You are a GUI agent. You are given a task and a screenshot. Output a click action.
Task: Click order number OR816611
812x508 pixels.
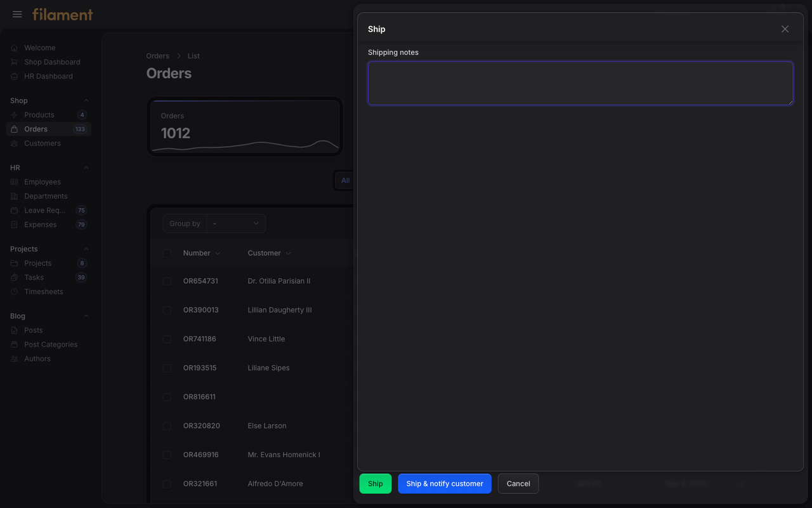pyautogui.click(x=199, y=397)
